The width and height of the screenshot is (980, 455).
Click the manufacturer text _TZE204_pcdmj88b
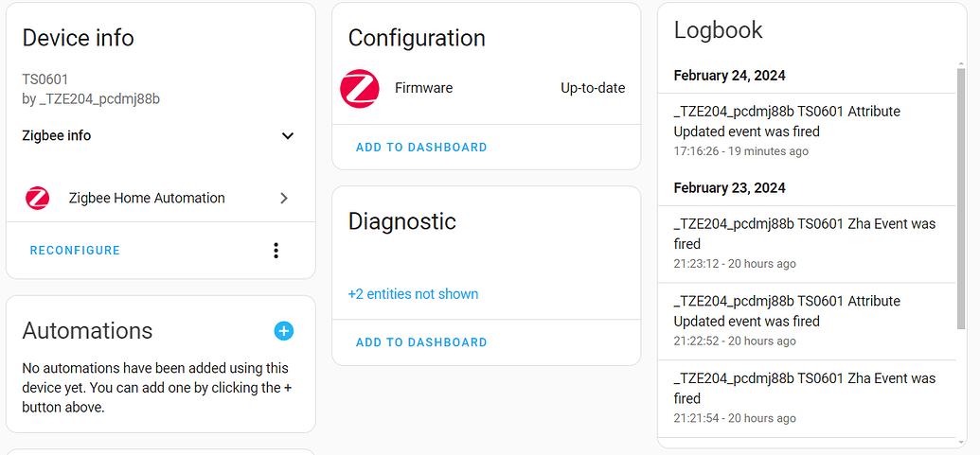100,99
